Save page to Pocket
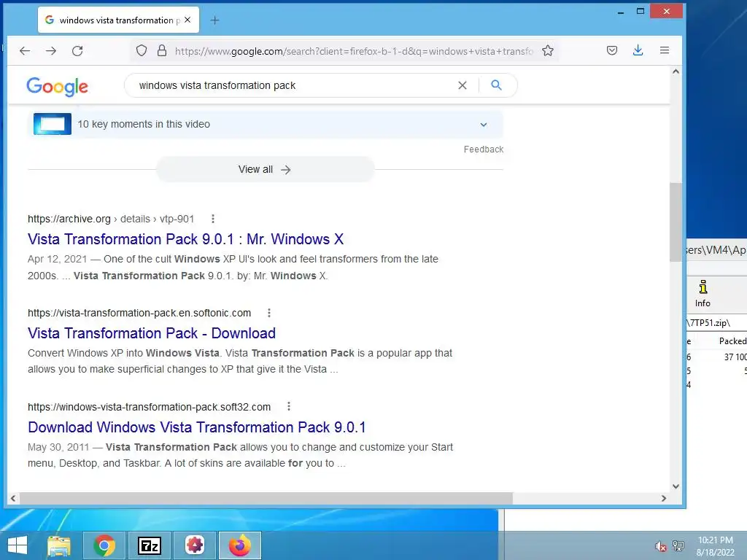The height and width of the screenshot is (560, 747). pyautogui.click(x=612, y=50)
